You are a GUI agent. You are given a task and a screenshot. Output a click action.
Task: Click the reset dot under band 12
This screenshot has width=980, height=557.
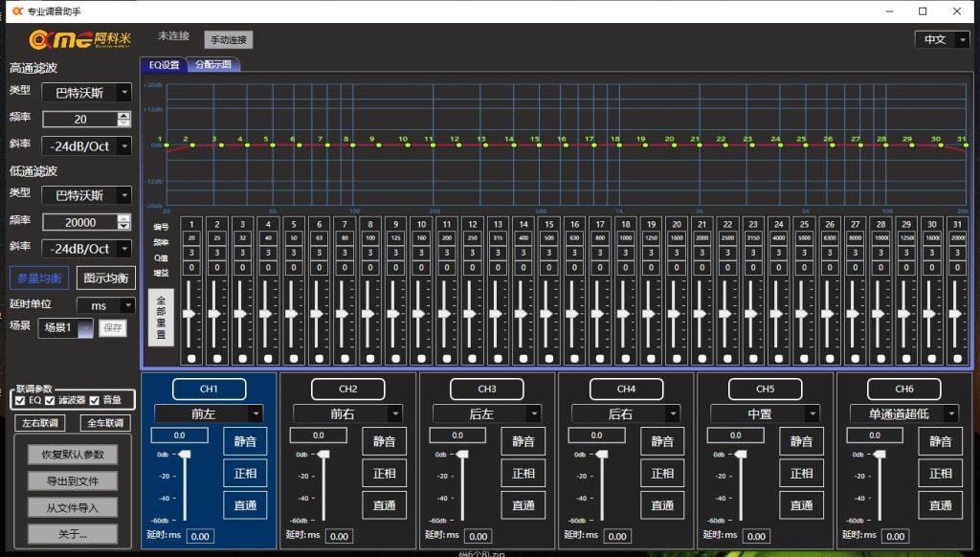(472, 358)
